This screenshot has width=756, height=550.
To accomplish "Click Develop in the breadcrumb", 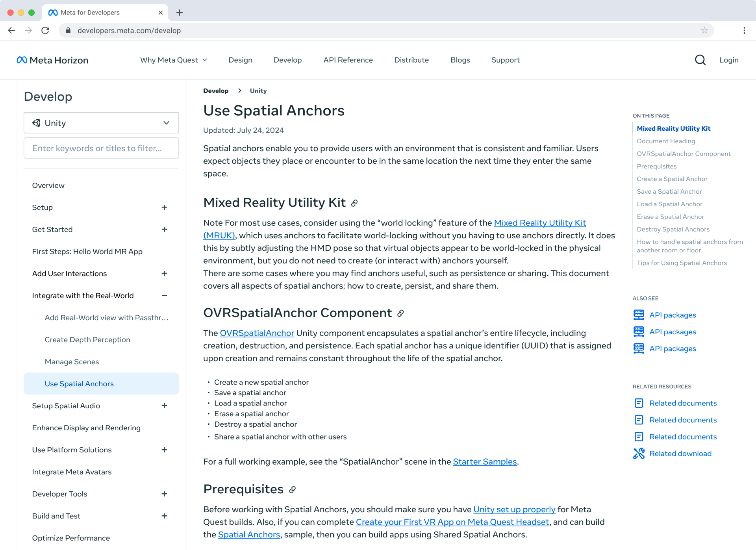I will 216,91.
